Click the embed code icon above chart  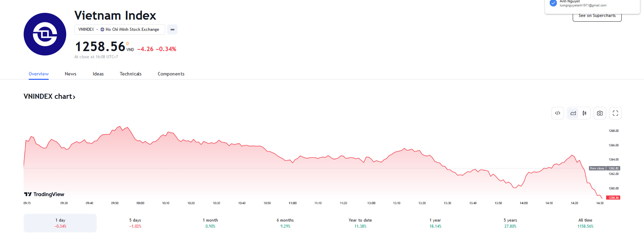(558, 113)
